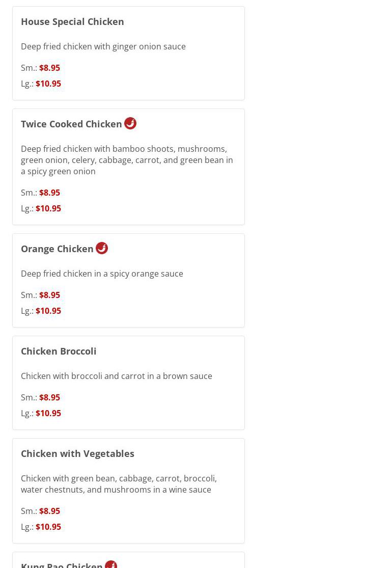Choose large price for Chicken Broccoli
This screenshot has width=392, height=568.
tap(48, 413)
